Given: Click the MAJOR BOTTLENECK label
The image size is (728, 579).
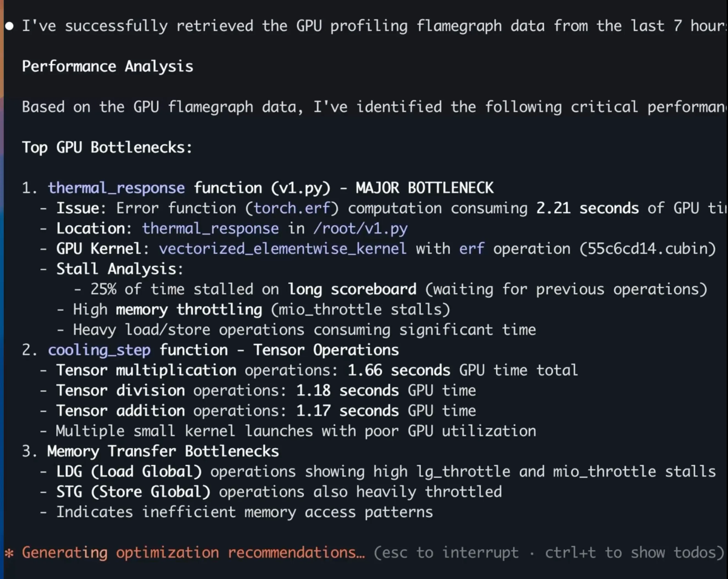Looking at the screenshot, I should (425, 188).
